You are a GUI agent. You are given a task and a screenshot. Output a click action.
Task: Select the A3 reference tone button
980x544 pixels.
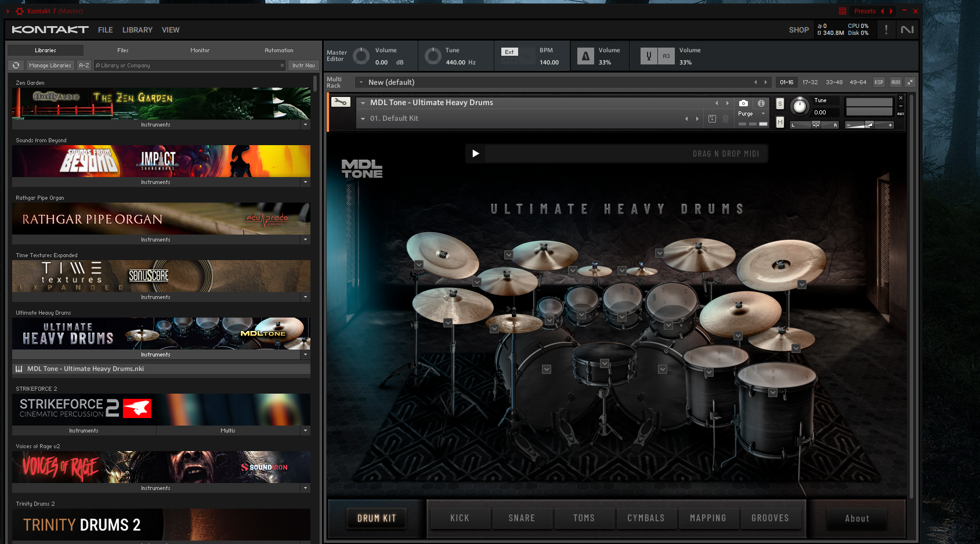[666, 56]
